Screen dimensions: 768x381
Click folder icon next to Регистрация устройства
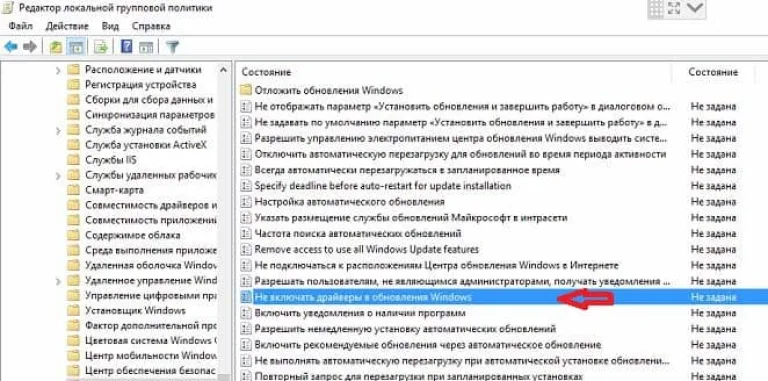click(x=73, y=85)
